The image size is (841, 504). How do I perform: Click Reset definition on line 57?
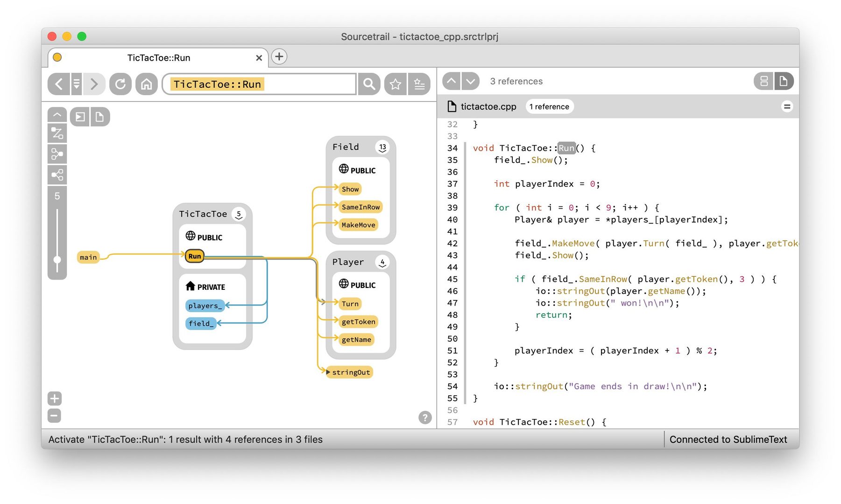click(572, 422)
